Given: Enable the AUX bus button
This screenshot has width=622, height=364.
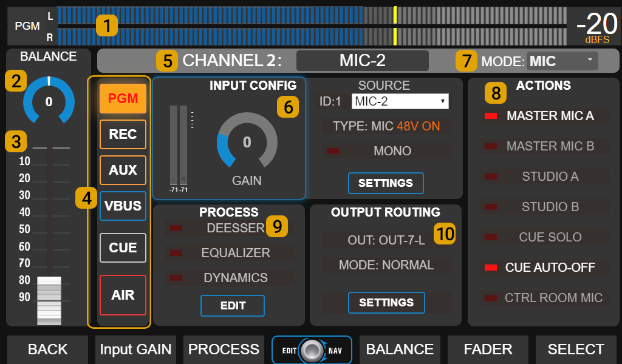Looking at the screenshot, I should (123, 170).
